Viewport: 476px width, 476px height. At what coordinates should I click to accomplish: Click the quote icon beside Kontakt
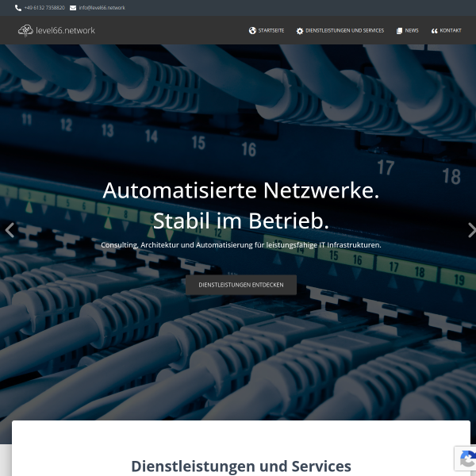pyautogui.click(x=435, y=31)
